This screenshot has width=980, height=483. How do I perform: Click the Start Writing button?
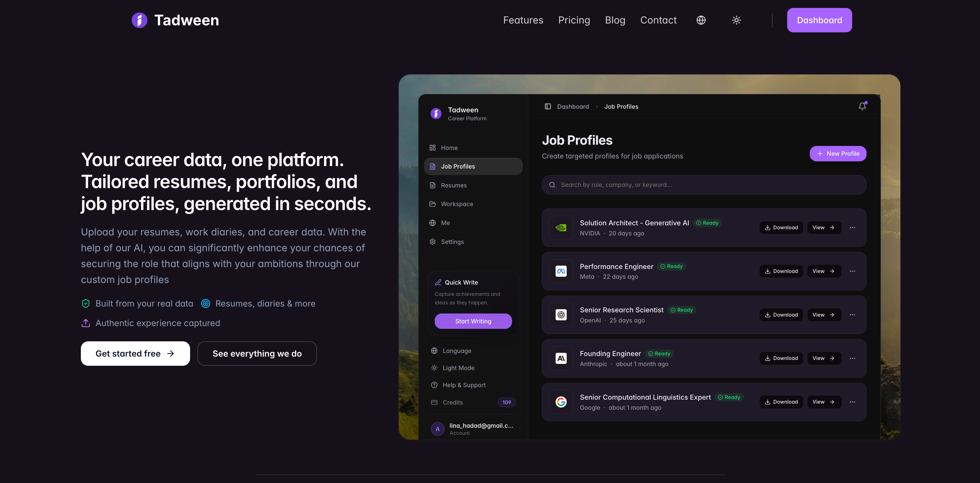tap(473, 321)
